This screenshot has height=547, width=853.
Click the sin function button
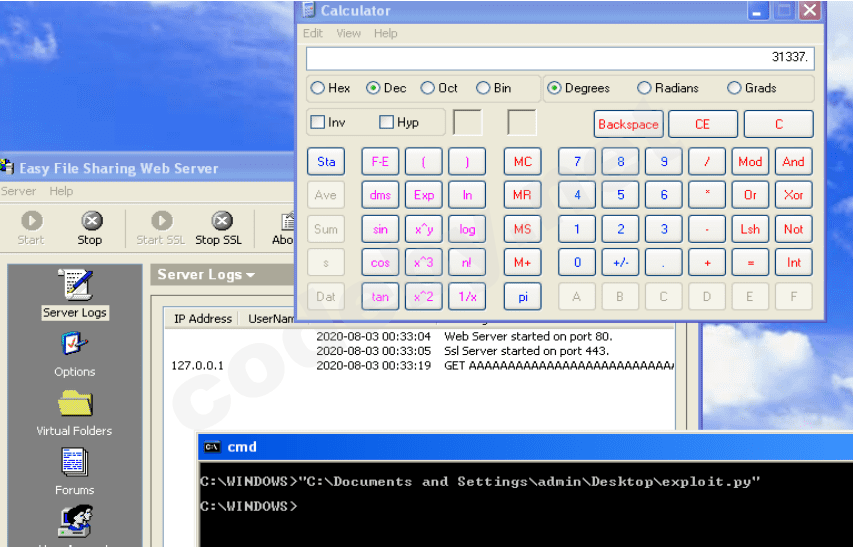tap(380, 229)
